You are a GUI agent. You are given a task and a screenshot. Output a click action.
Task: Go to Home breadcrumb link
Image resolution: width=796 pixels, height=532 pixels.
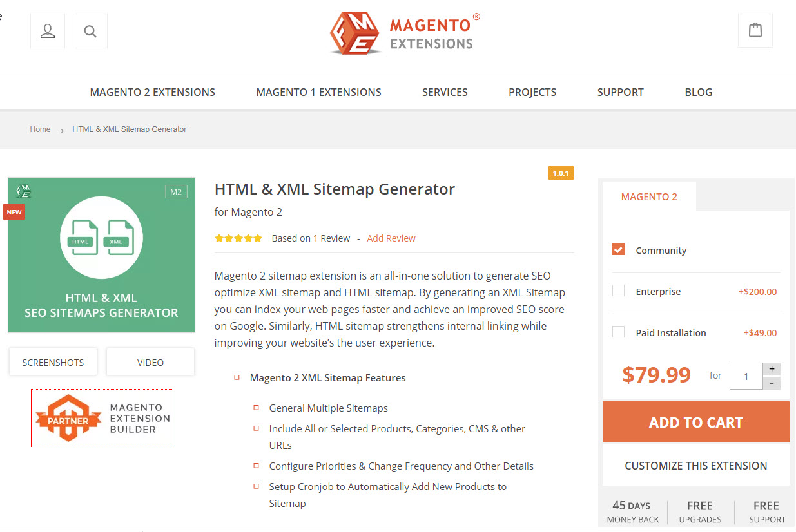click(40, 129)
